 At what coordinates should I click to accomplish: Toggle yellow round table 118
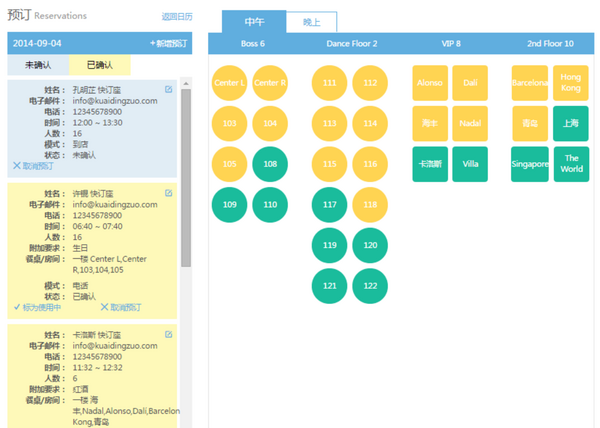(370, 204)
